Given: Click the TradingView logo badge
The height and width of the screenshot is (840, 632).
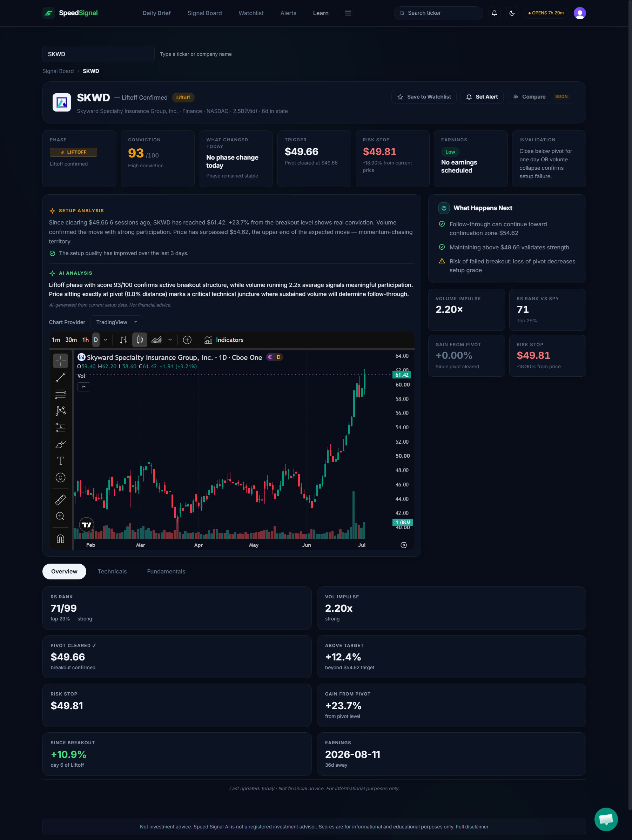Looking at the screenshot, I should tap(87, 525).
